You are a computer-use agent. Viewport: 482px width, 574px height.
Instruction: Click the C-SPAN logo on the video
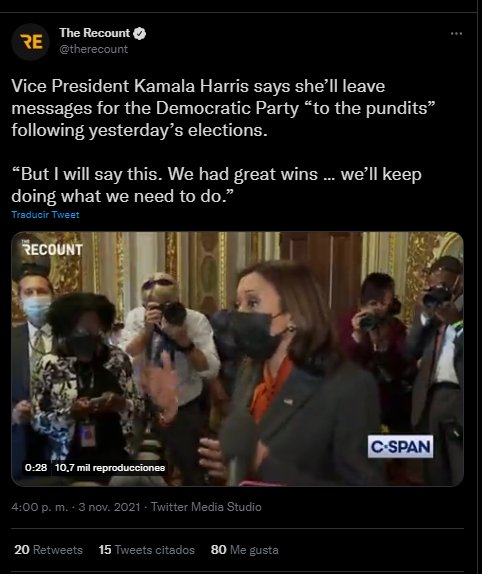click(x=400, y=447)
